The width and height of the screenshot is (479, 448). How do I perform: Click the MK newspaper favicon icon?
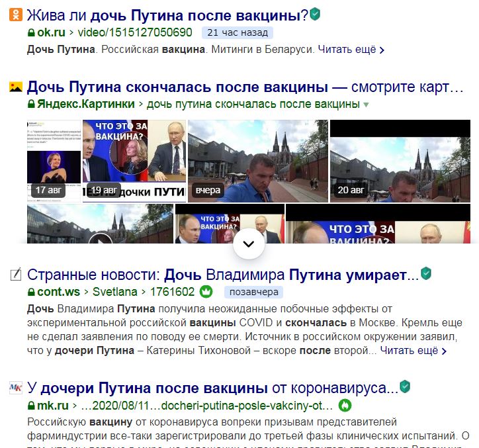pyautogui.click(x=16, y=388)
